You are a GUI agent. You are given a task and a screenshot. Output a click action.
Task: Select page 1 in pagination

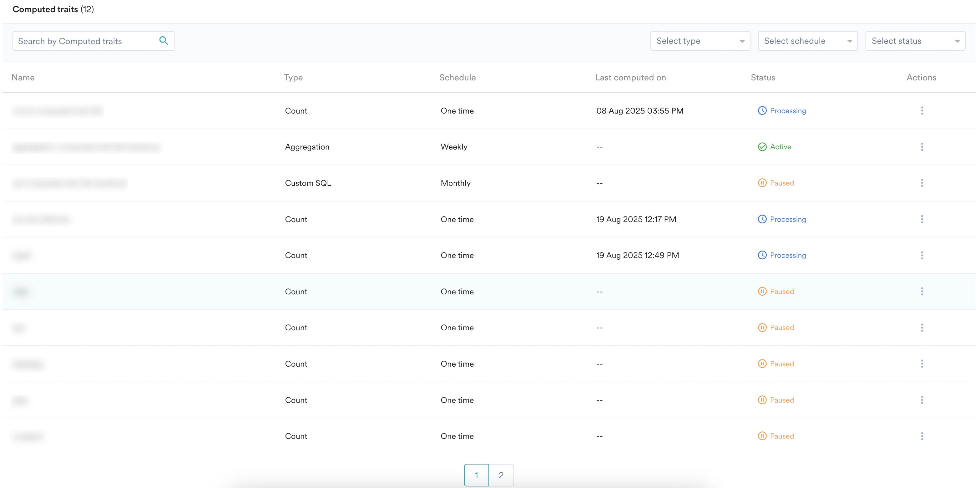(x=476, y=475)
